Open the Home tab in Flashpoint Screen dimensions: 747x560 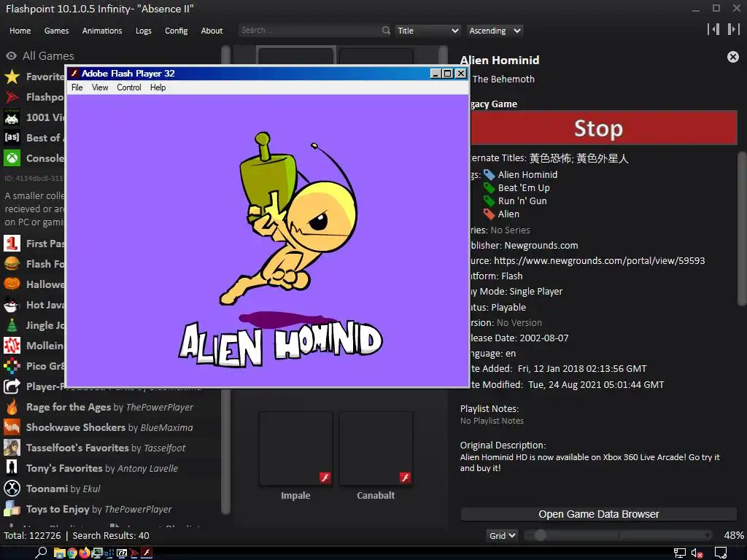20,31
